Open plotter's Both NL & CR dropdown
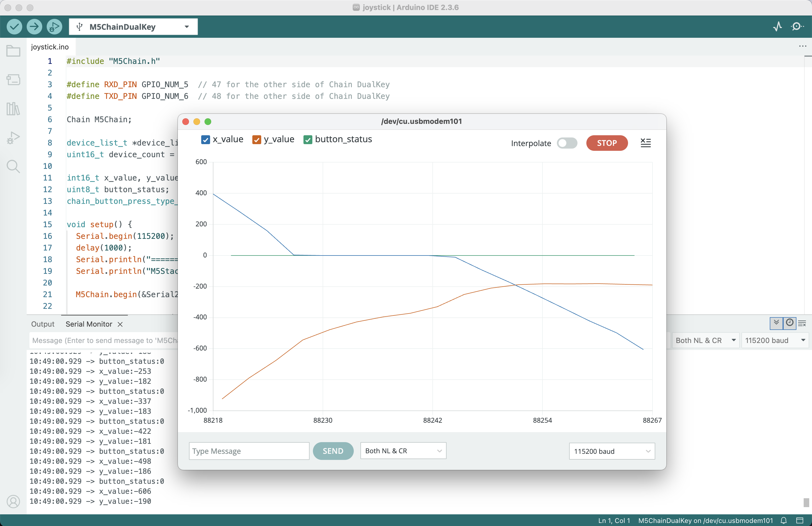 403,451
